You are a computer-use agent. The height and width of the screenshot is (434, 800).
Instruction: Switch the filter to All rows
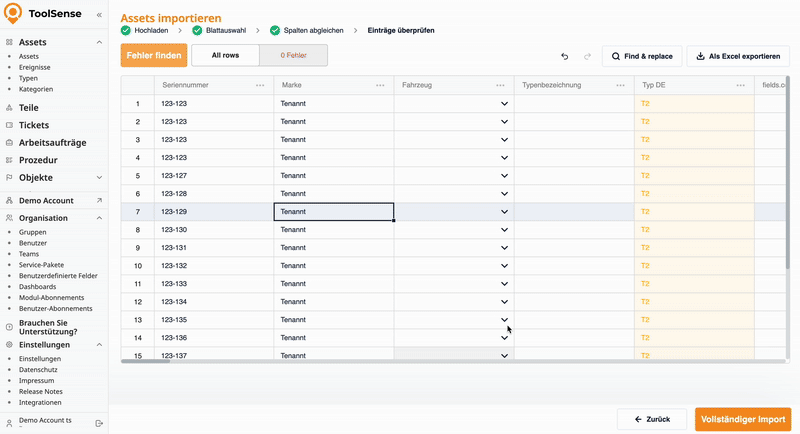coord(225,56)
